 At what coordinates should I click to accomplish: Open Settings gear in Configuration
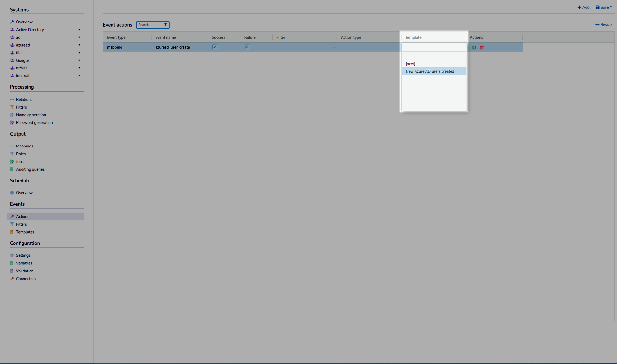[12, 255]
